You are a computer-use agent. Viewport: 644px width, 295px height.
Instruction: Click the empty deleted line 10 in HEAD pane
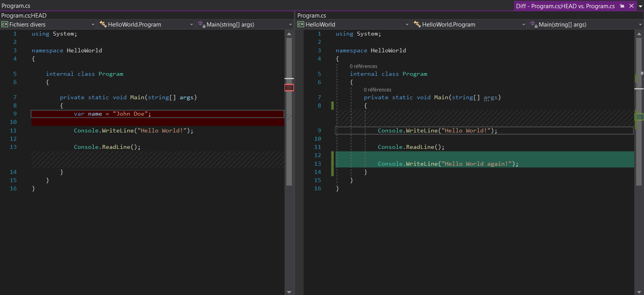click(158, 122)
